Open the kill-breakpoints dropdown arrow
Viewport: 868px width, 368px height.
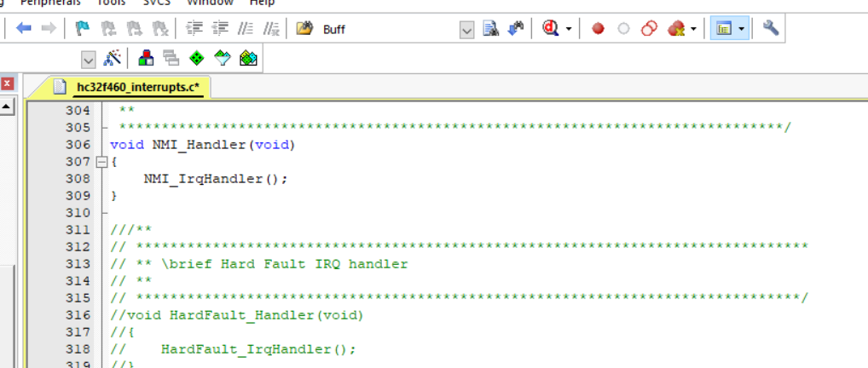tap(693, 29)
